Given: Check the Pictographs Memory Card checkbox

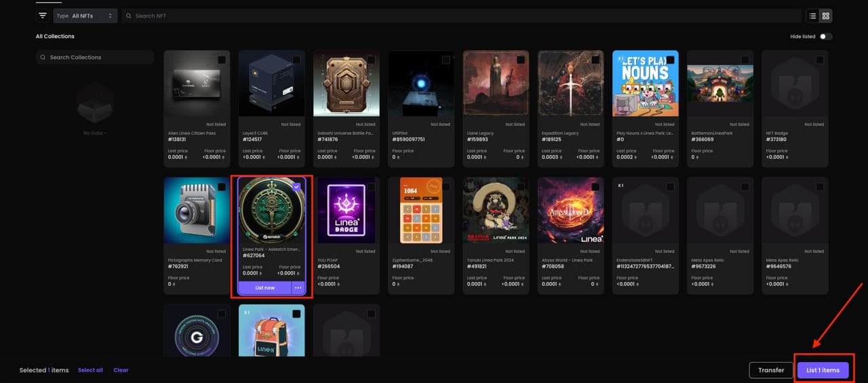Looking at the screenshot, I should (x=222, y=187).
